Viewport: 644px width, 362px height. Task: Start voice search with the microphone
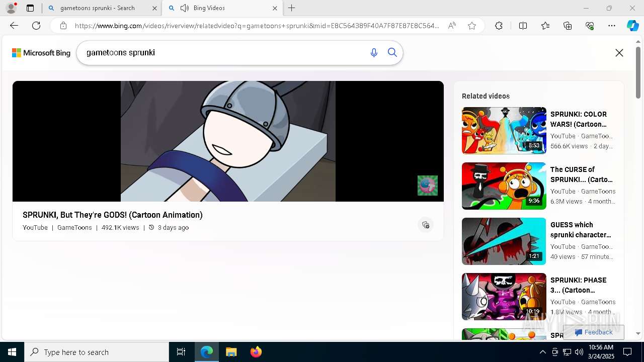(x=374, y=53)
